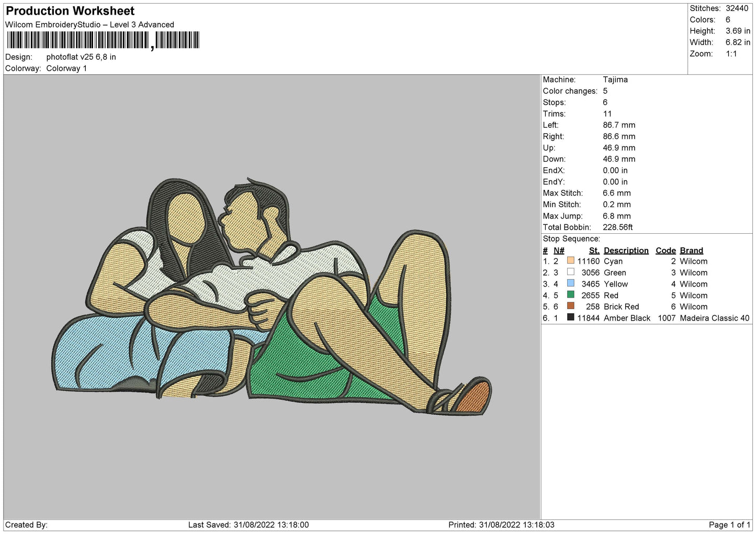
Task: Click the Max Jump value 6.8 mm
Action: pyautogui.click(x=617, y=216)
